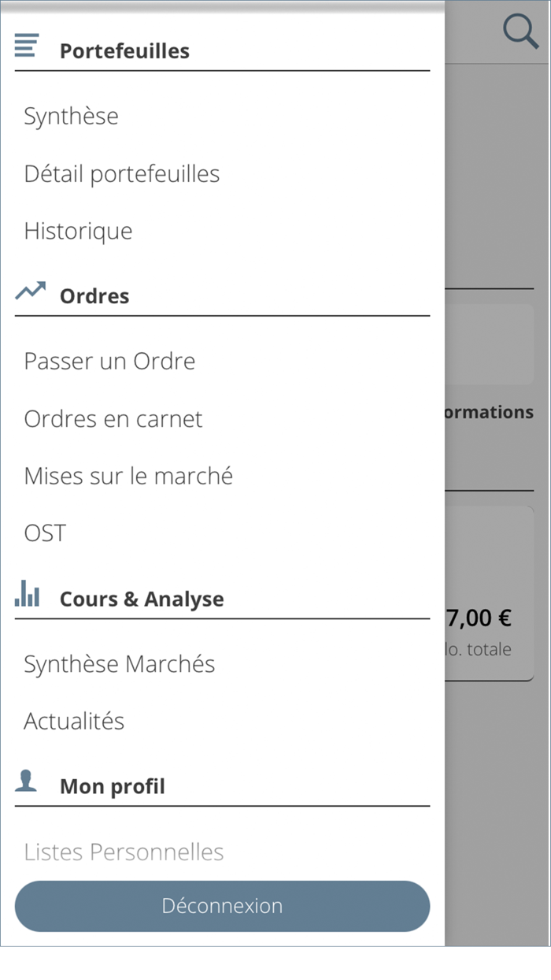Expand the Mon profil section
551x980 pixels.
pyautogui.click(x=112, y=785)
